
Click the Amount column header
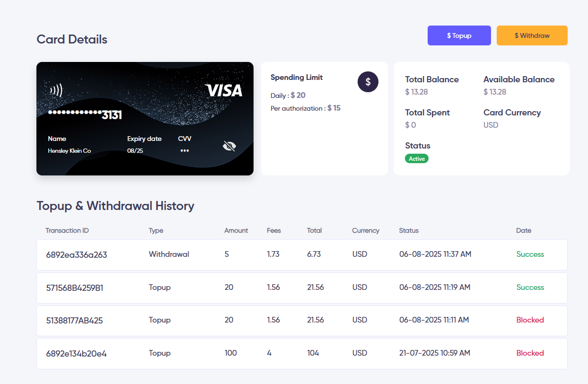point(236,231)
